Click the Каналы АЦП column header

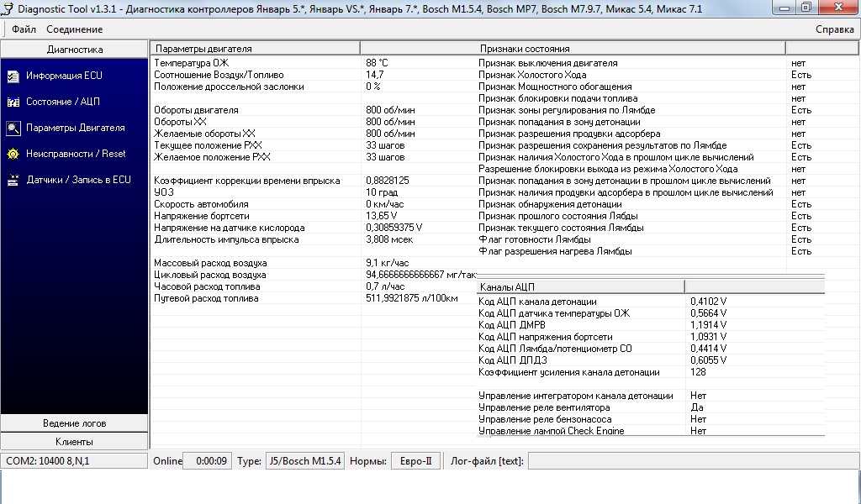click(x=580, y=287)
